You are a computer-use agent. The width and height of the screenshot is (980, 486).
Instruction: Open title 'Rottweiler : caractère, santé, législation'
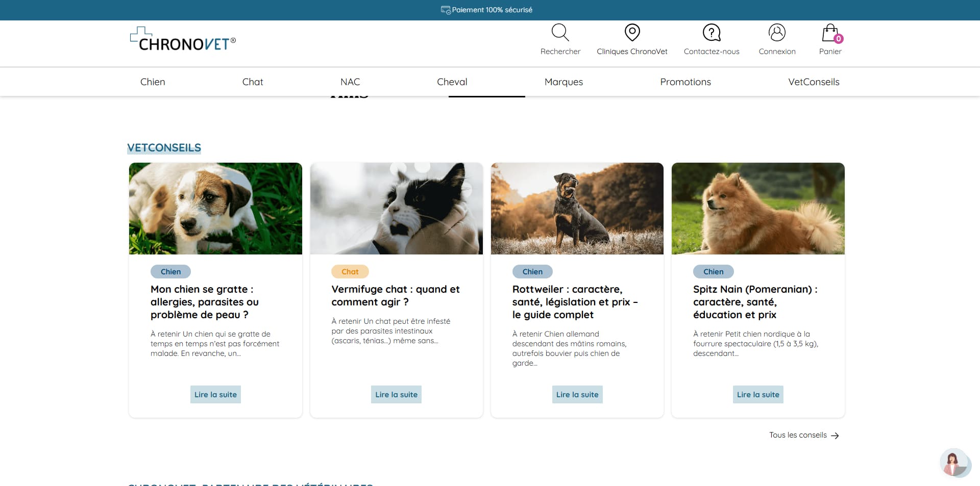575,302
